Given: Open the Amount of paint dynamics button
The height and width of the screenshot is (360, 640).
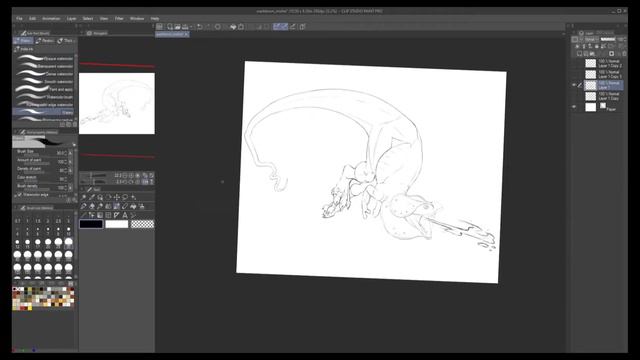Looking at the screenshot, I should coord(71,162).
